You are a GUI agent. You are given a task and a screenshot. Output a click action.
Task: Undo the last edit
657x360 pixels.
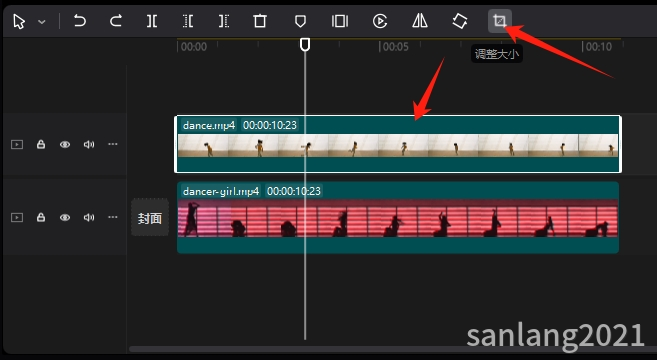coord(80,21)
